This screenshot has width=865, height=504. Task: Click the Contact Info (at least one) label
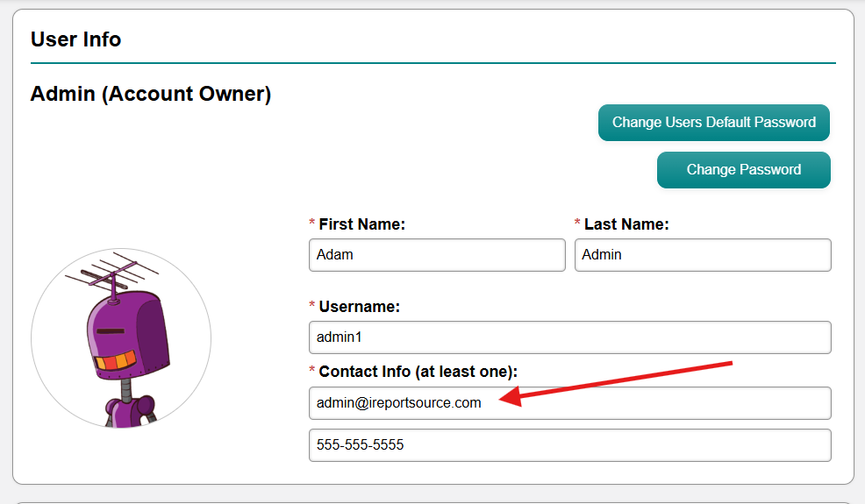[418, 372]
